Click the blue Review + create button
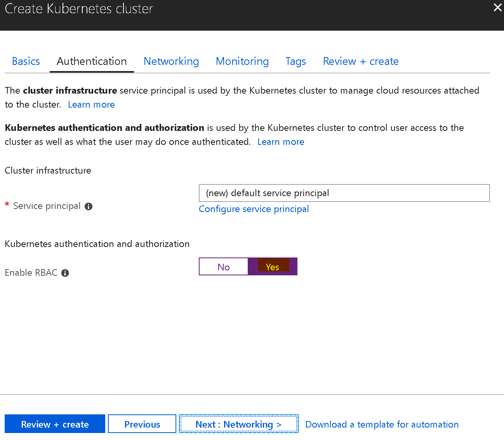The width and height of the screenshot is (504, 440). click(x=55, y=424)
